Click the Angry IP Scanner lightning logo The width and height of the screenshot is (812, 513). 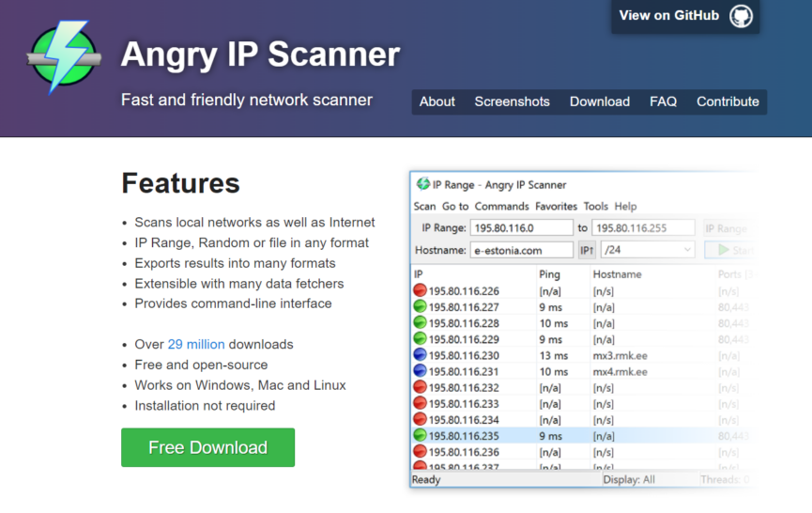pyautogui.click(x=64, y=56)
